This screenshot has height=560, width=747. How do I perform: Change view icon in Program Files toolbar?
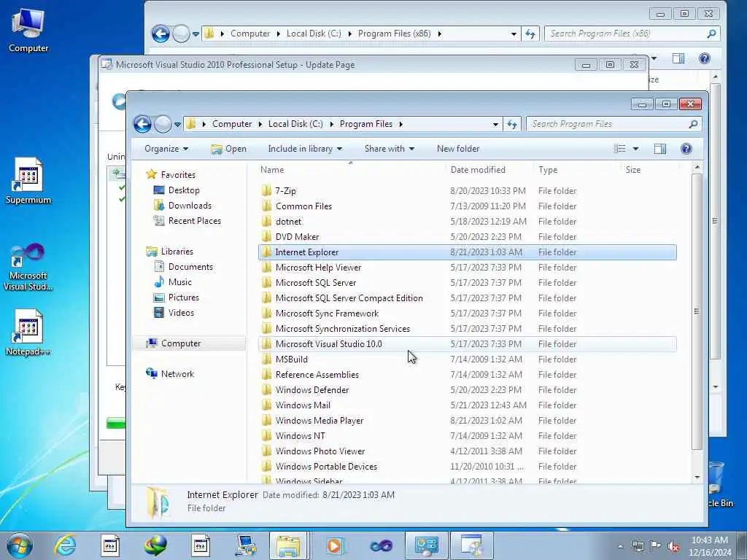[x=620, y=149]
